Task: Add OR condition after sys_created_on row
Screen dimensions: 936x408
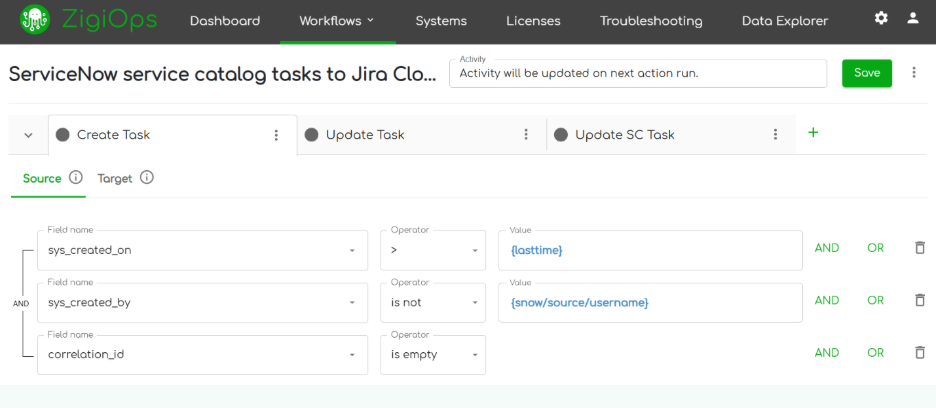Action: point(875,248)
